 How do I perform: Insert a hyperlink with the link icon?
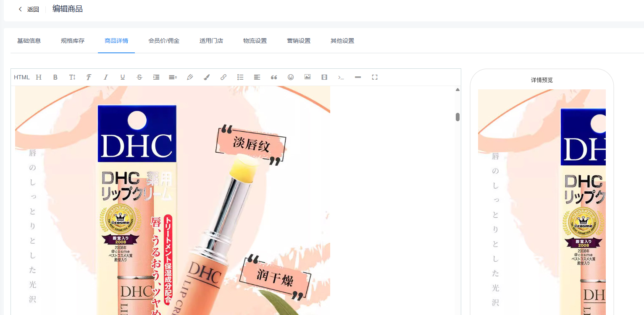coord(223,77)
